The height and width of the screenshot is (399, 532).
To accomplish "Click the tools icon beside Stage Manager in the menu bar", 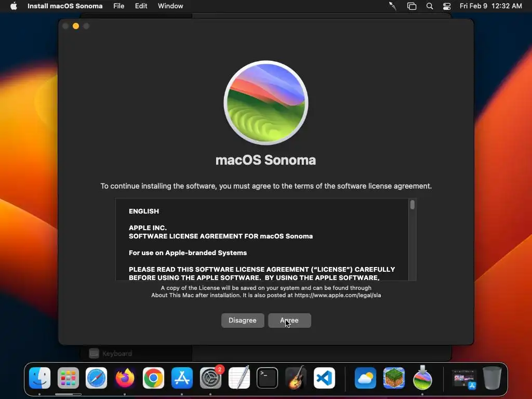I will pyautogui.click(x=393, y=6).
